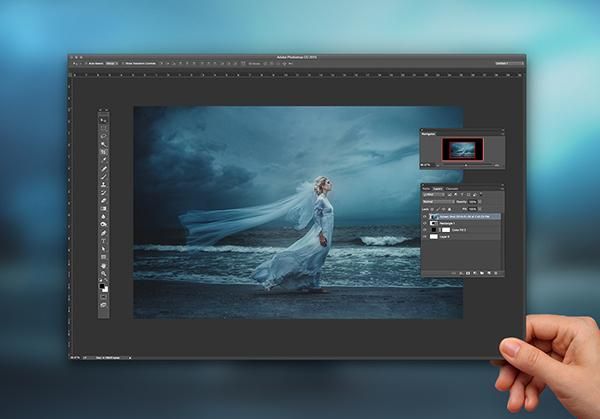Select the Move tool in the toolbar
The image size is (600, 419).
tap(103, 118)
